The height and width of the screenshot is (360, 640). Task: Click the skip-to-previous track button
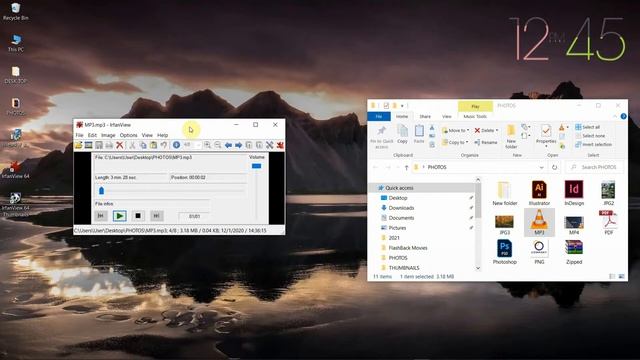click(x=101, y=216)
